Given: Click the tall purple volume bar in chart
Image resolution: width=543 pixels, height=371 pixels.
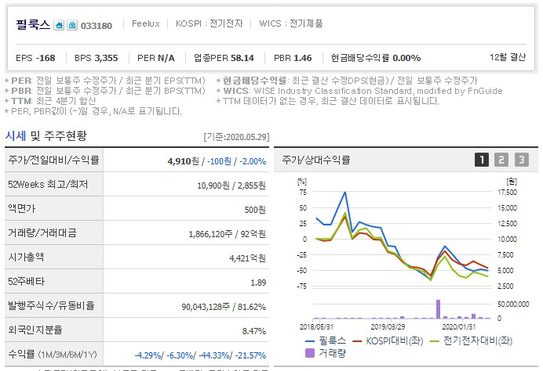Looking at the screenshot, I should click(438, 309).
